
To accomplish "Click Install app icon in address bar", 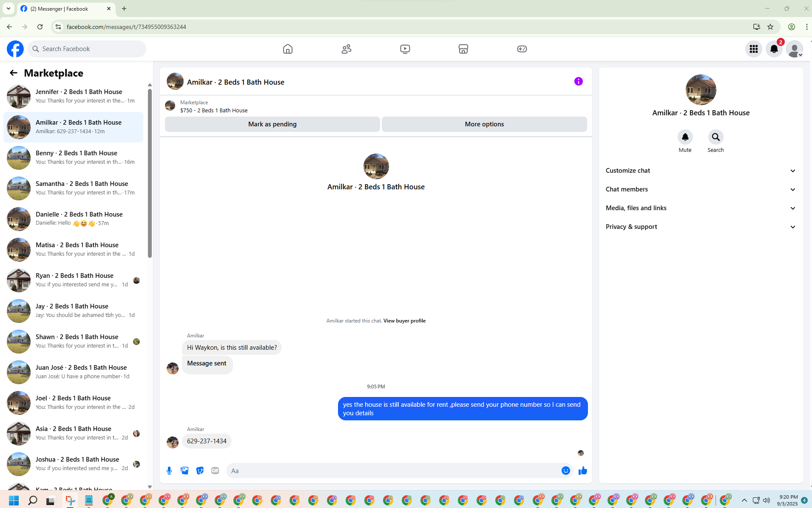I will (x=757, y=27).
